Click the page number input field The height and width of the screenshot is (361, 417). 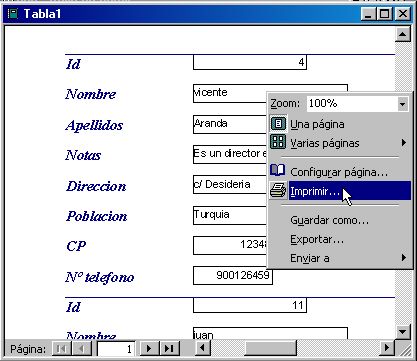pyautogui.click(x=116, y=349)
